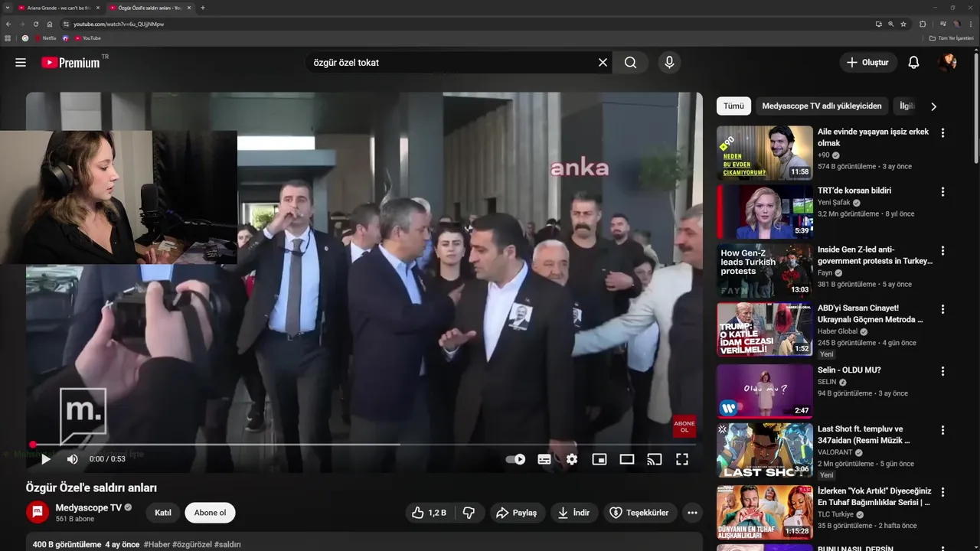Screen dimensions: 980x551
Task: Reload the page in browser
Action: [35, 24]
